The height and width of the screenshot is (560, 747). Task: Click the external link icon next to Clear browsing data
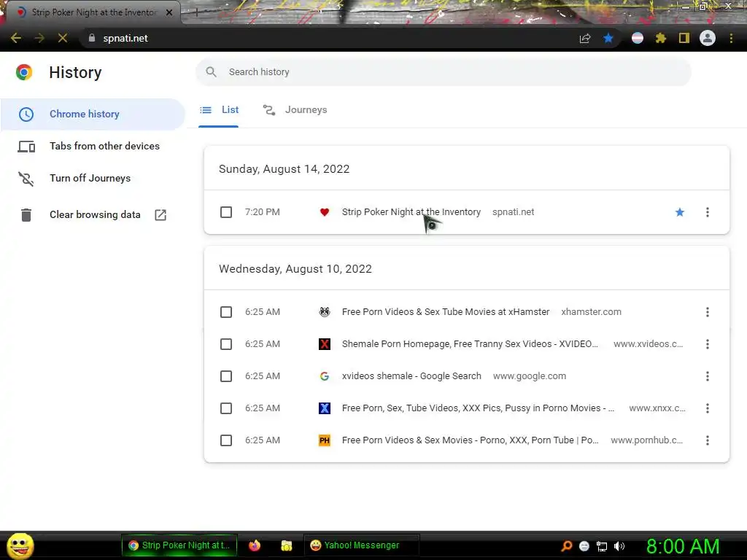(160, 215)
